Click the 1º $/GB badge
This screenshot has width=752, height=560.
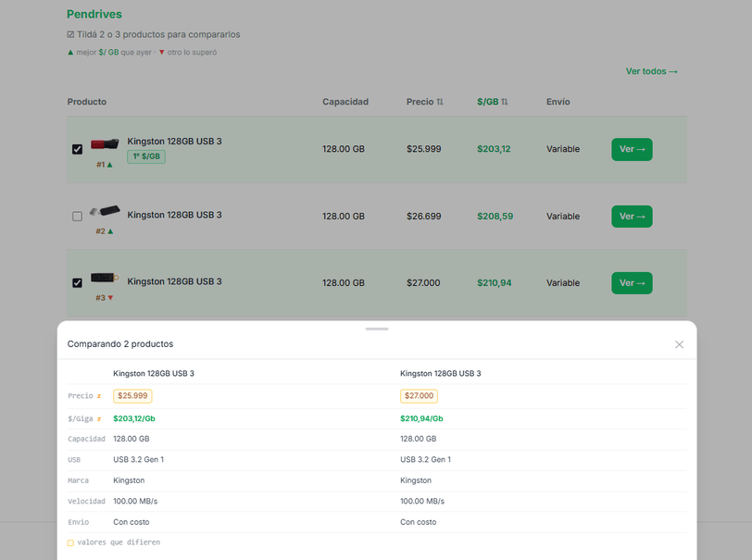[146, 156]
